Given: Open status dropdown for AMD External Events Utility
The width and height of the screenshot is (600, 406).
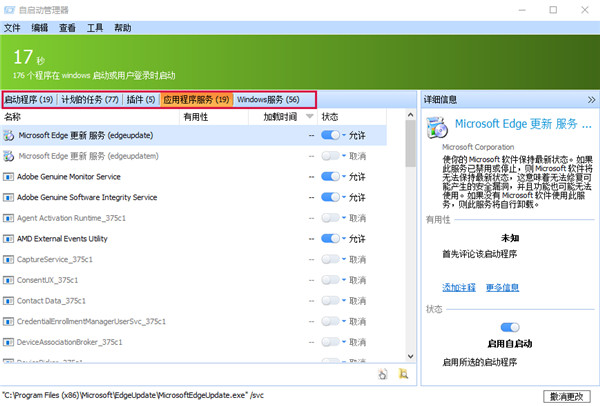Looking at the screenshot, I should pyautogui.click(x=344, y=238).
